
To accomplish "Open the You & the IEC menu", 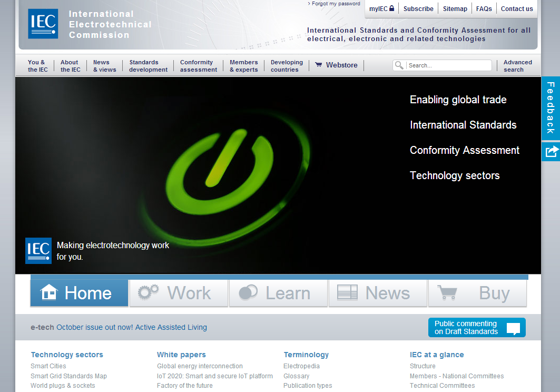I will point(37,66).
